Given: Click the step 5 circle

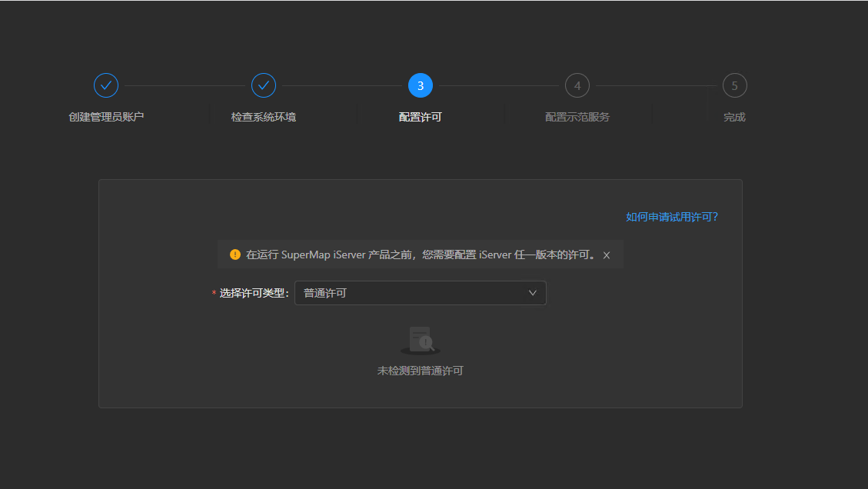Looking at the screenshot, I should point(734,85).
